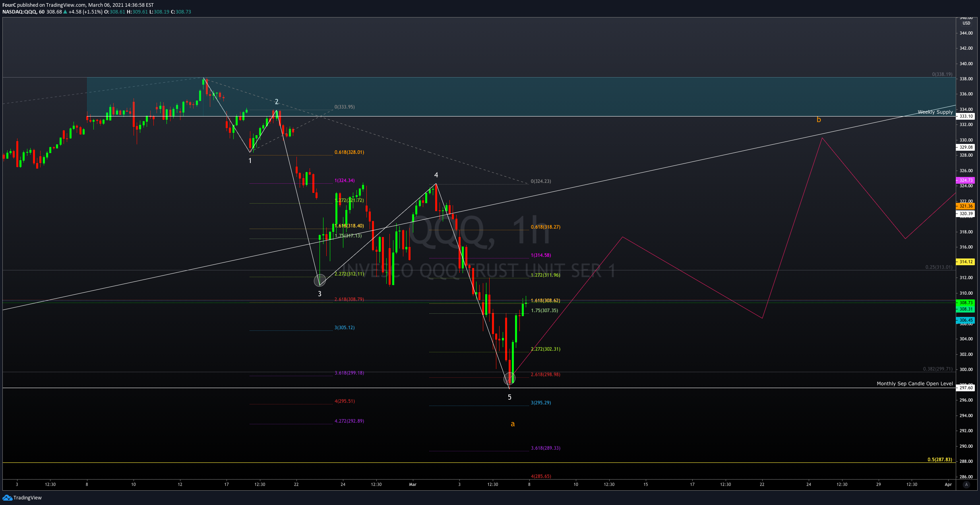Click the USD currency label on price axis

(x=966, y=23)
